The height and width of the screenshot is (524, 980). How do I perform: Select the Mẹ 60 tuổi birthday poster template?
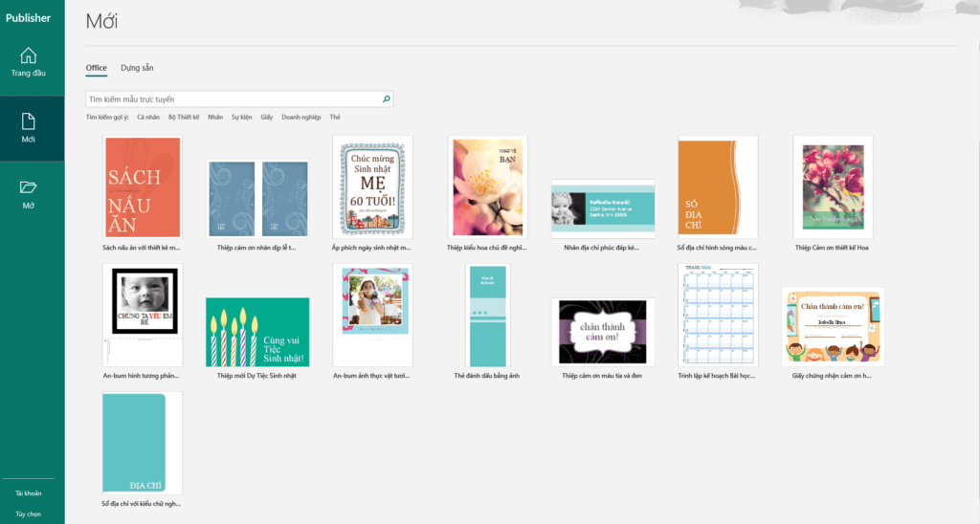point(372,186)
